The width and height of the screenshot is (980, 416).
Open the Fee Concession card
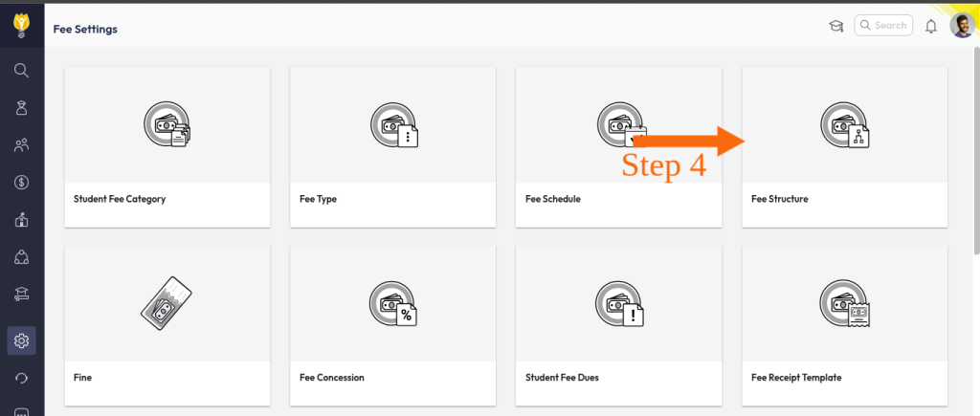pyautogui.click(x=392, y=325)
